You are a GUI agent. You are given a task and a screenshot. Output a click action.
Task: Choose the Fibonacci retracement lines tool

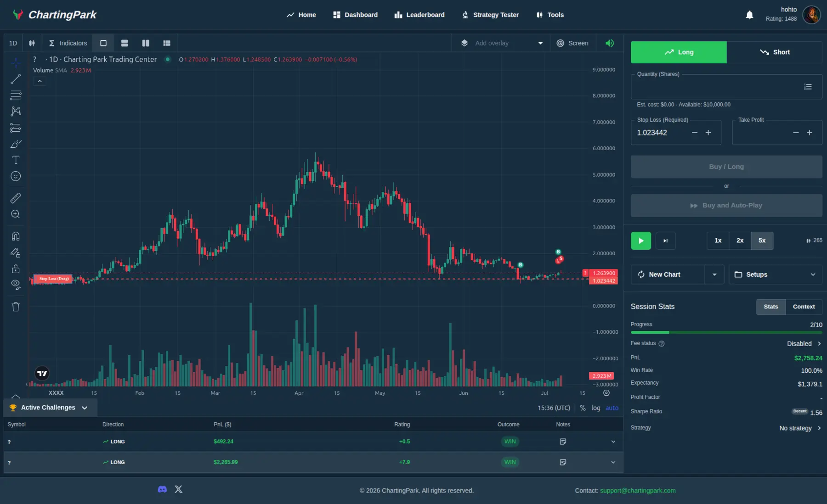coord(16,95)
